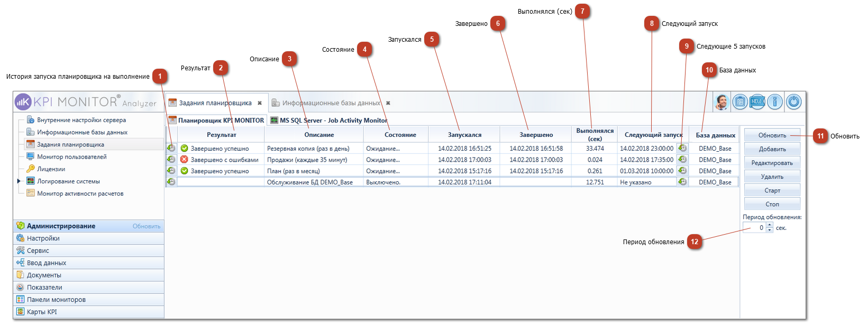Open run history for Продажи row
This screenshot has width=868, height=324.
(x=171, y=159)
